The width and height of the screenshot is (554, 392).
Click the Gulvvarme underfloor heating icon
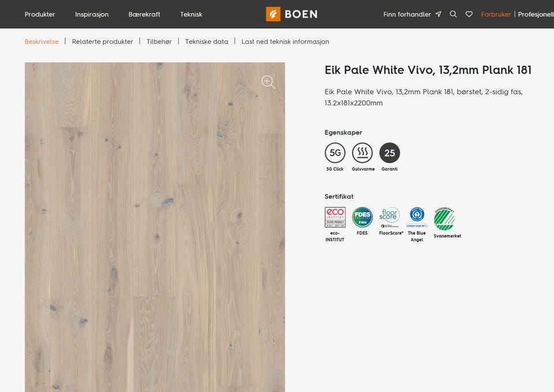[362, 153]
